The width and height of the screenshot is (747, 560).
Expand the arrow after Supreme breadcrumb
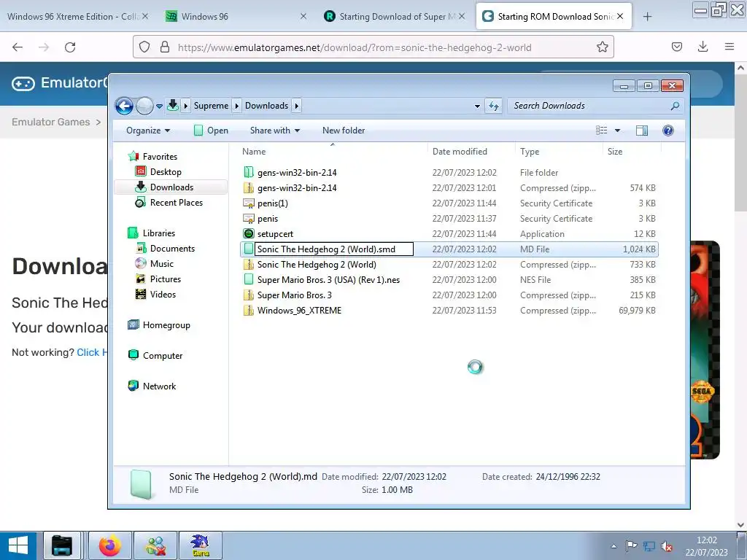237,106
